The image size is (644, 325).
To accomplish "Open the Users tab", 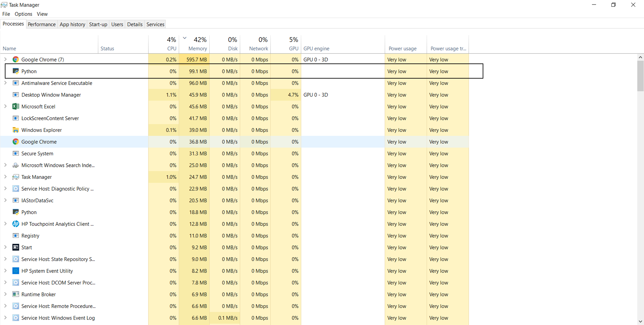I will pyautogui.click(x=117, y=24).
